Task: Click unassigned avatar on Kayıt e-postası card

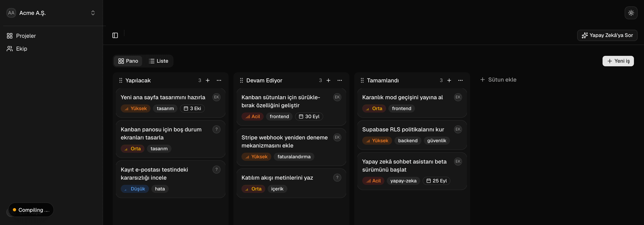Action: [x=217, y=170]
